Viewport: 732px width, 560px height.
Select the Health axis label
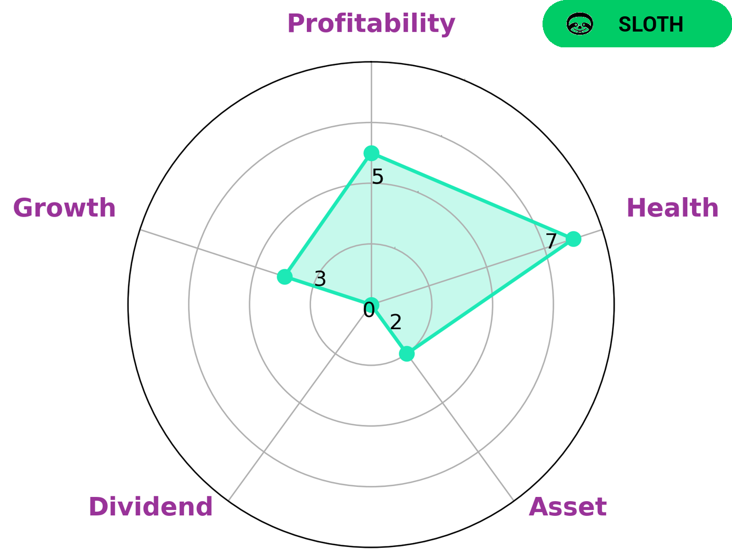(672, 208)
